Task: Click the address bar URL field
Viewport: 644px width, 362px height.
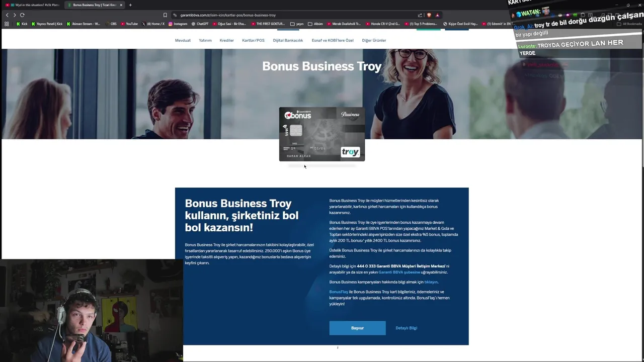Action: (297, 15)
